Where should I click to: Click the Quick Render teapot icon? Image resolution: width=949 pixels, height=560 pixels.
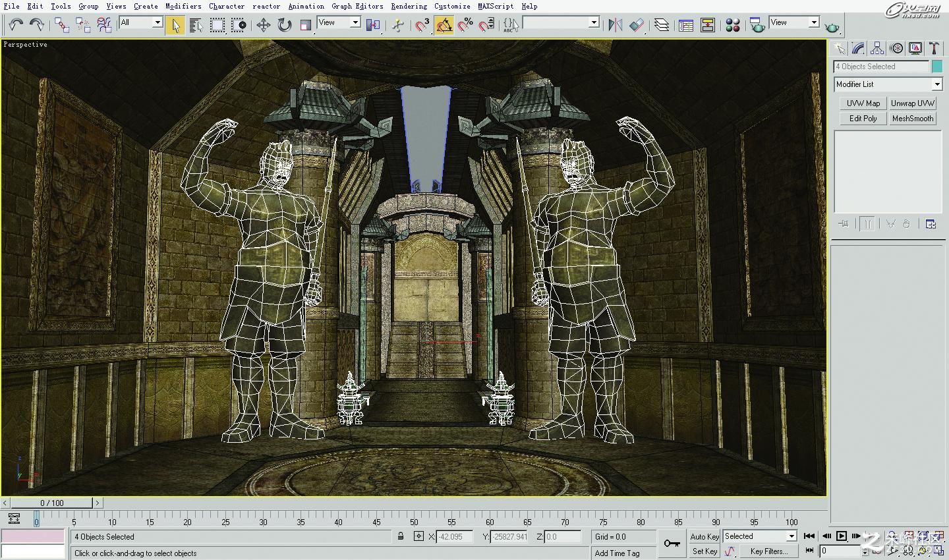pyautogui.click(x=832, y=27)
